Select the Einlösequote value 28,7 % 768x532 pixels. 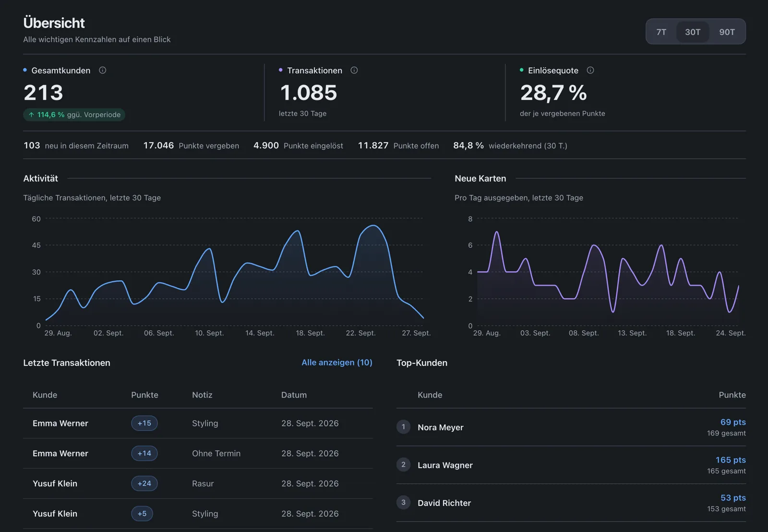tap(553, 93)
